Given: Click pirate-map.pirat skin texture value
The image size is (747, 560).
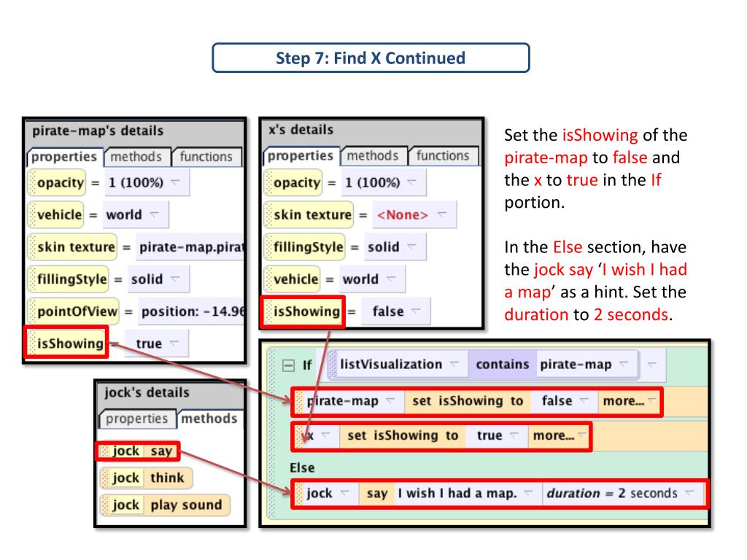Looking at the screenshot, I should [190, 246].
